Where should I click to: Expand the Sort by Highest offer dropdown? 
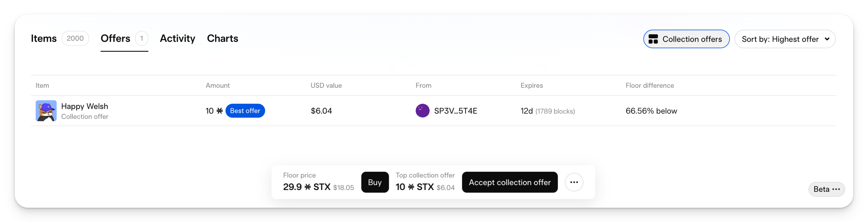(x=784, y=39)
